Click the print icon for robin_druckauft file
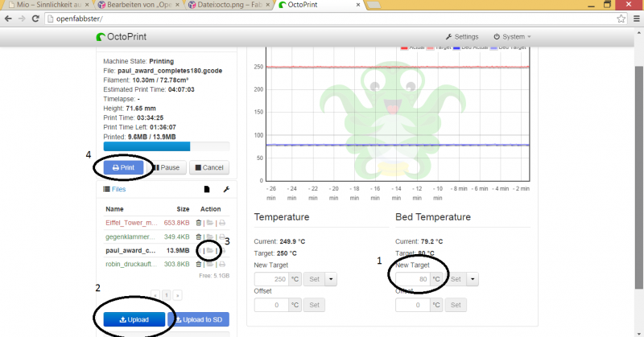 click(222, 264)
